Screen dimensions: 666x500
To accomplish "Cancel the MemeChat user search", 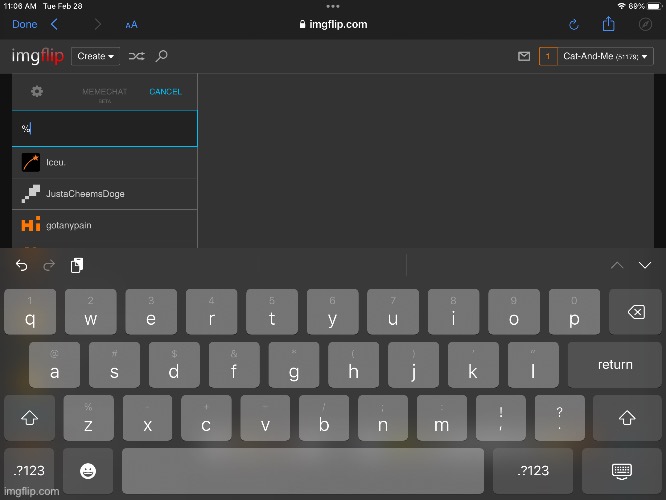I will [165, 92].
